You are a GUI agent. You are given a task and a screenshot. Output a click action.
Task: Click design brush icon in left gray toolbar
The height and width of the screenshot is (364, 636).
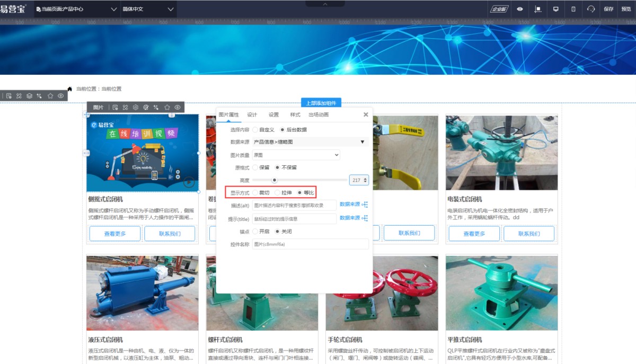click(x=19, y=96)
